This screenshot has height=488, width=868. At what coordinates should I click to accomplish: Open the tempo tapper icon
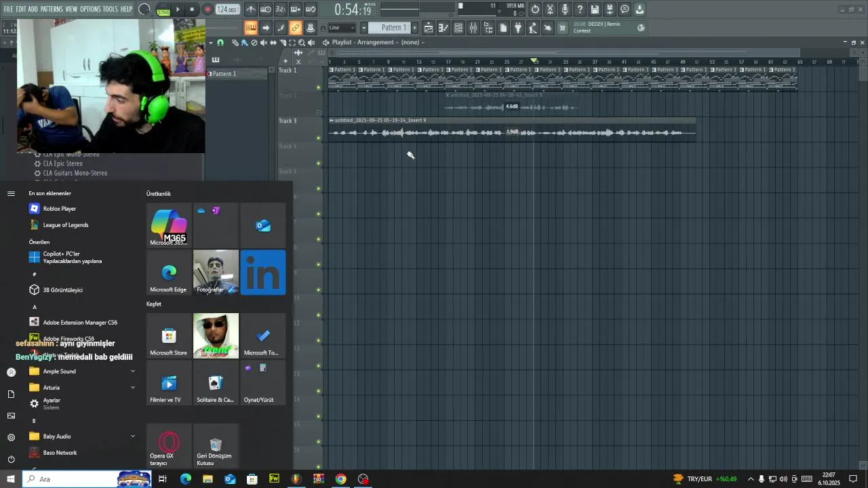click(x=533, y=28)
